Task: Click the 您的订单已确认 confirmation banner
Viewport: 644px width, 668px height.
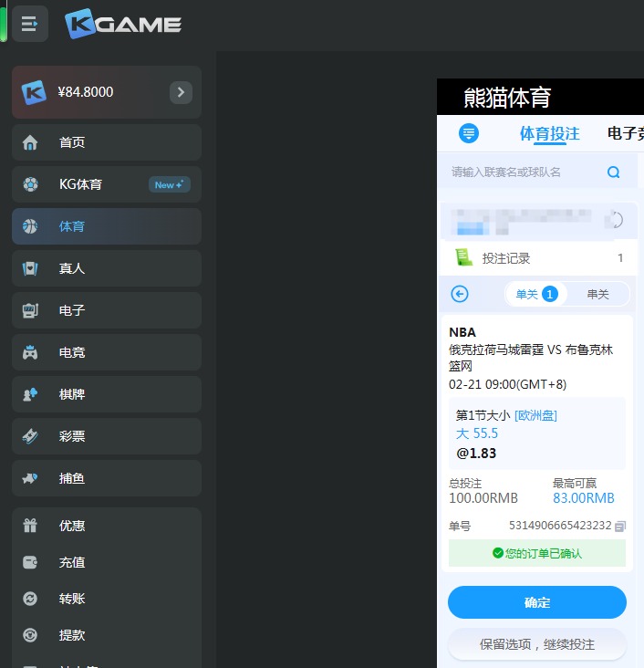Action: point(537,553)
